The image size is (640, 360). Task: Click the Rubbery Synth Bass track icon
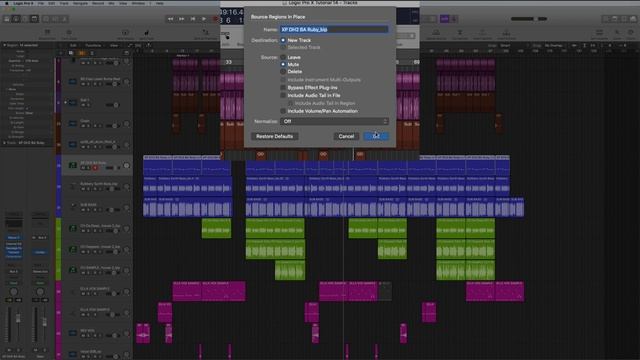coord(73,187)
